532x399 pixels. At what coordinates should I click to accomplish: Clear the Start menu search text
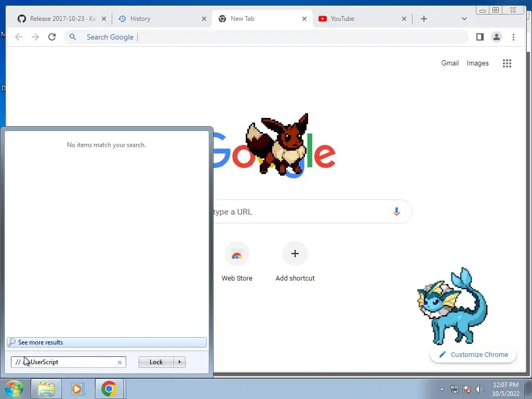[x=119, y=362]
